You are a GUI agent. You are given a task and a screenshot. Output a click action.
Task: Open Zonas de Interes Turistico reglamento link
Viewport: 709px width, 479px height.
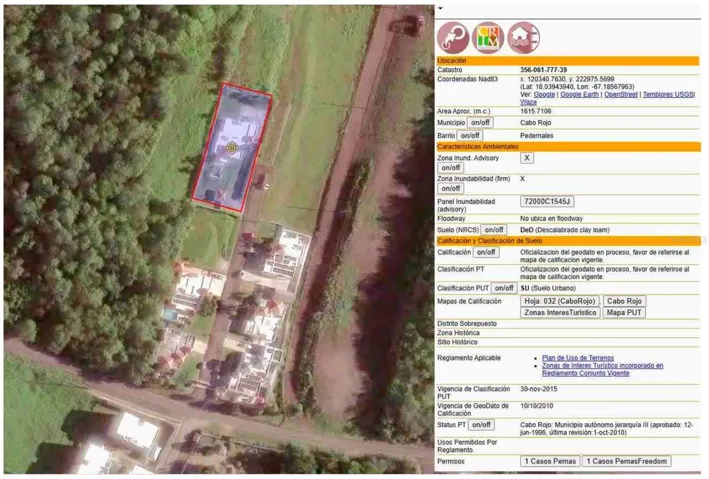(x=602, y=369)
